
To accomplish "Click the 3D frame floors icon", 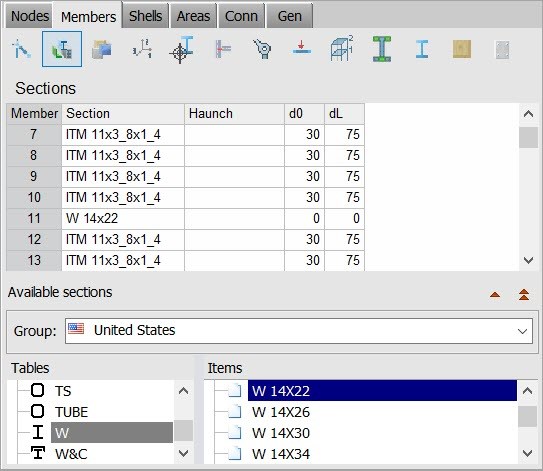I will (x=342, y=48).
